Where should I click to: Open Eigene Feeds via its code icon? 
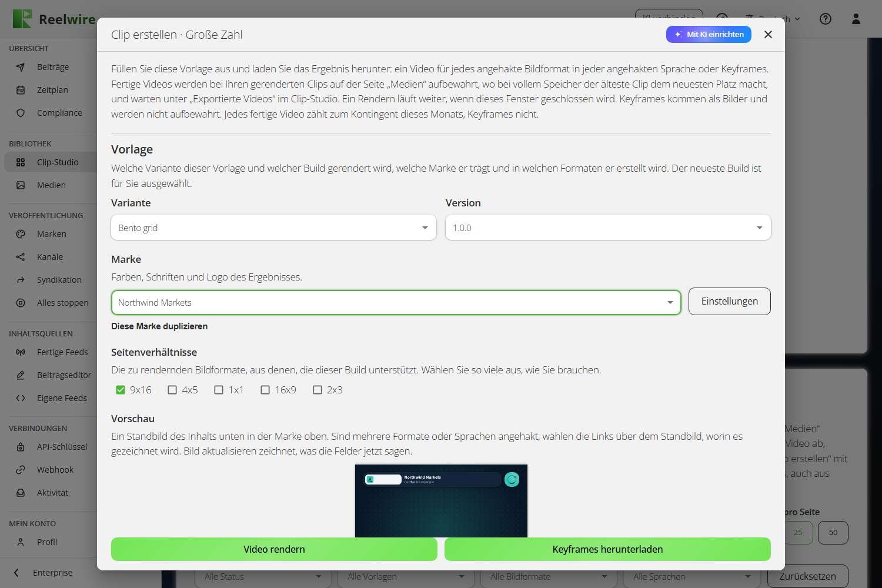click(x=21, y=398)
